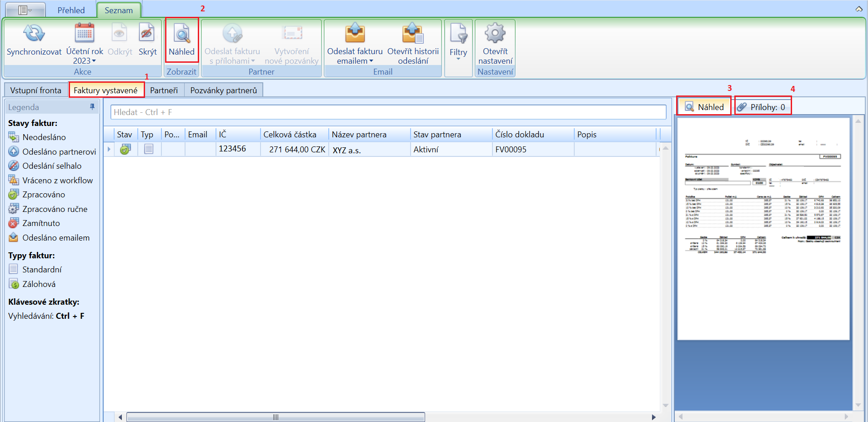
Task: Select the Náhled tab in preview pane
Action: (x=704, y=107)
